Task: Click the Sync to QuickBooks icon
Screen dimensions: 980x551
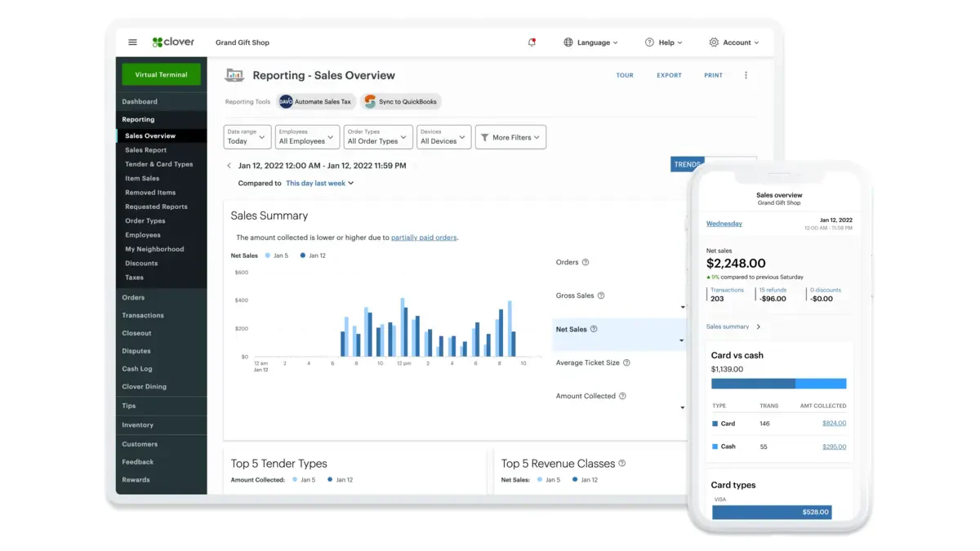Action: coord(370,102)
